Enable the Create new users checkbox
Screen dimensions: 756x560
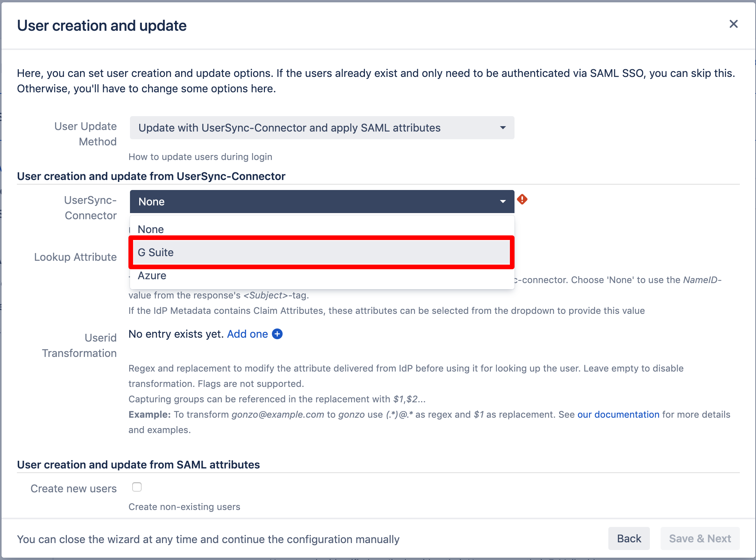(x=137, y=487)
